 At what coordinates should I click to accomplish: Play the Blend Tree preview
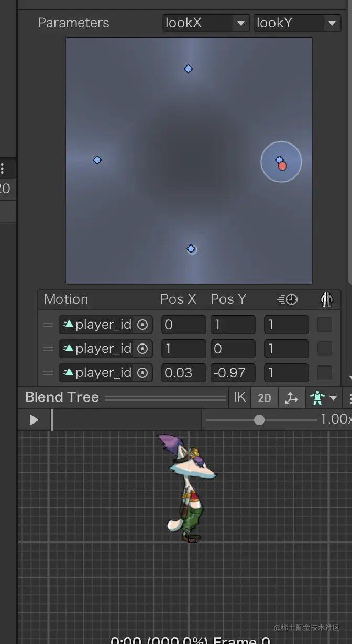tap(34, 420)
